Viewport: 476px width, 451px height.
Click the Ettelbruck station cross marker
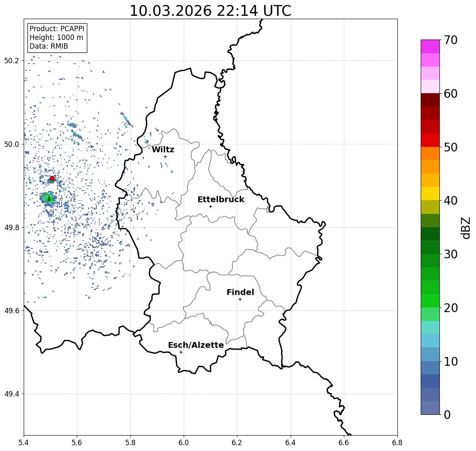pos(210,207)
